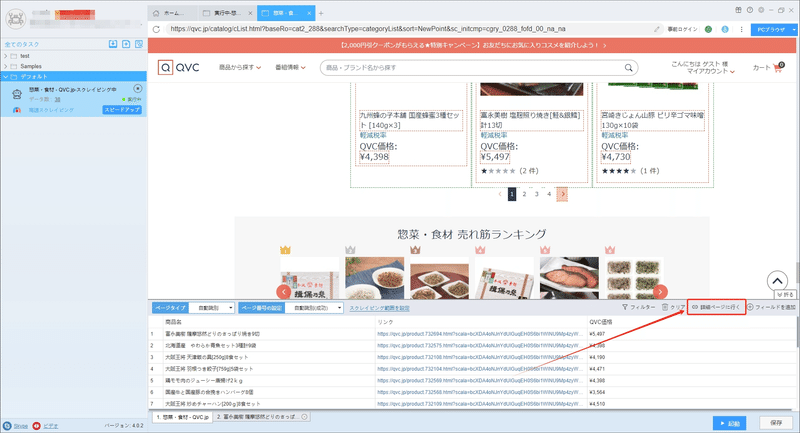Click the pencil edit icon in URL bar
The width and height of the screenshot is (800, 433).
click(x=657, y=29)
